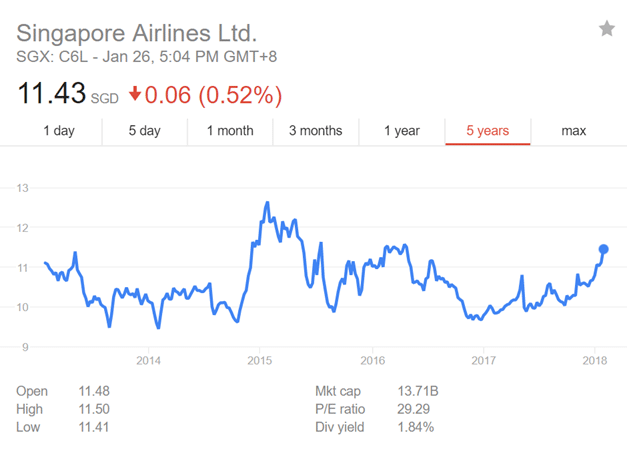627x453 pixels.
Task: Click the star favorite icon
Action: coord(606,29)
